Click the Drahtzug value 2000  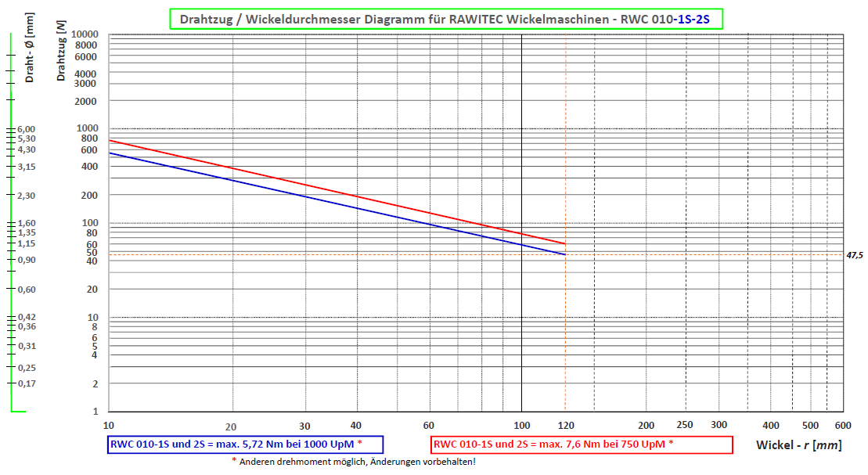(x=86, y=101)
